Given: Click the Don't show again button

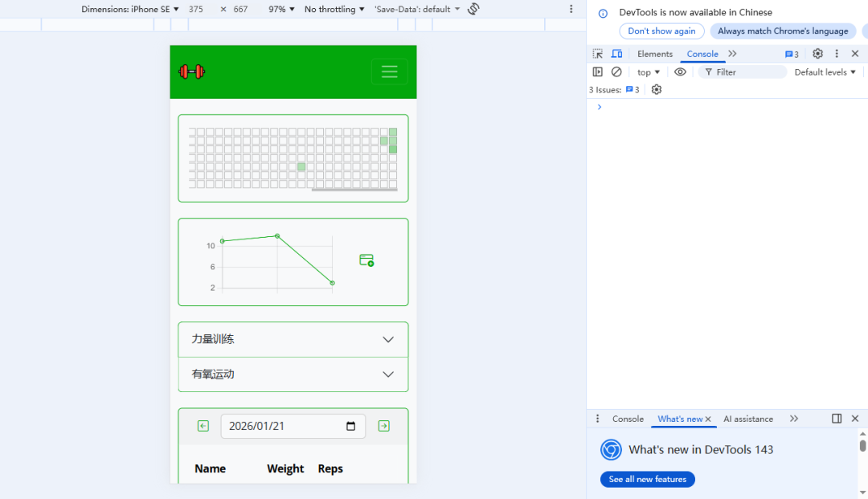Looking at the screenshot, I should coord(661,31).
